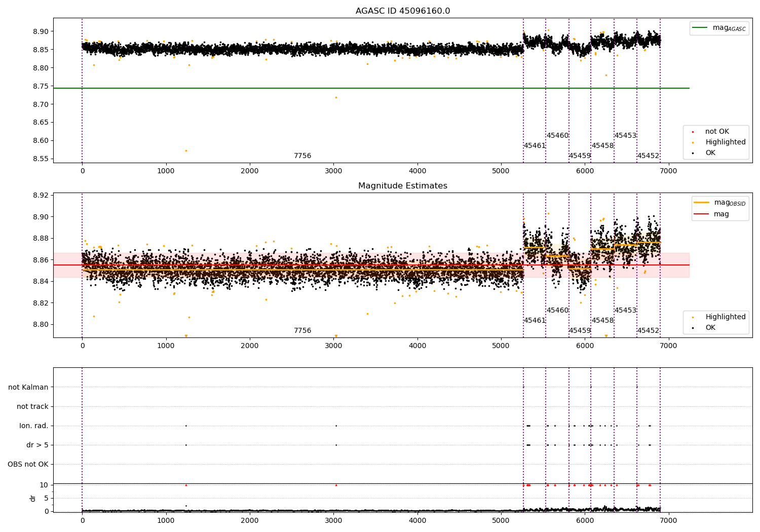Click the "Magnitude Estimates" plot title
760x532 pixels.
(x=403, y=186)
